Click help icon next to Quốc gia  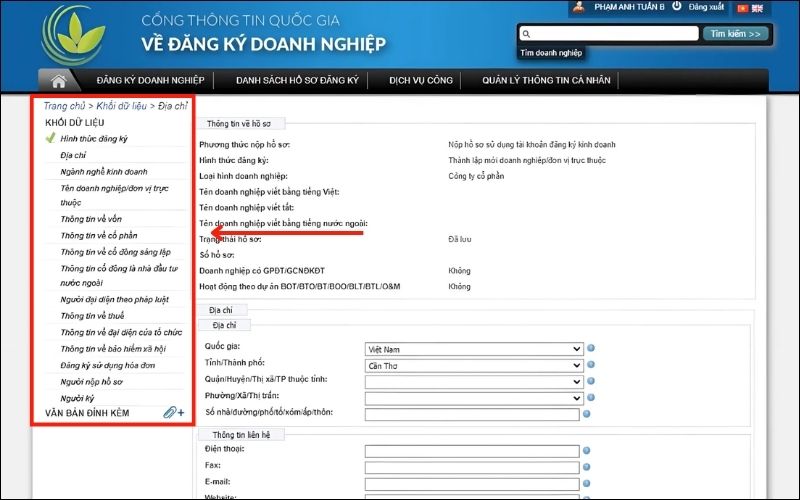(591, 349)
